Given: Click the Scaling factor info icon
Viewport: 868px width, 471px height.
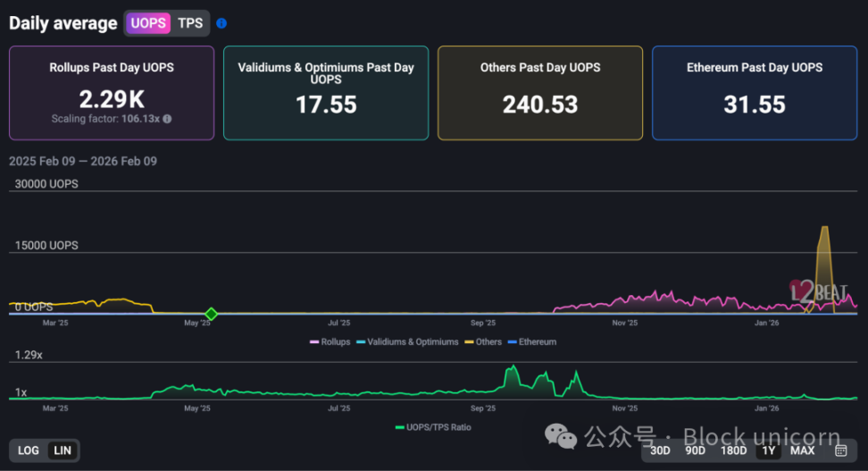Looking at the screenshot, I should pos(167,119).
